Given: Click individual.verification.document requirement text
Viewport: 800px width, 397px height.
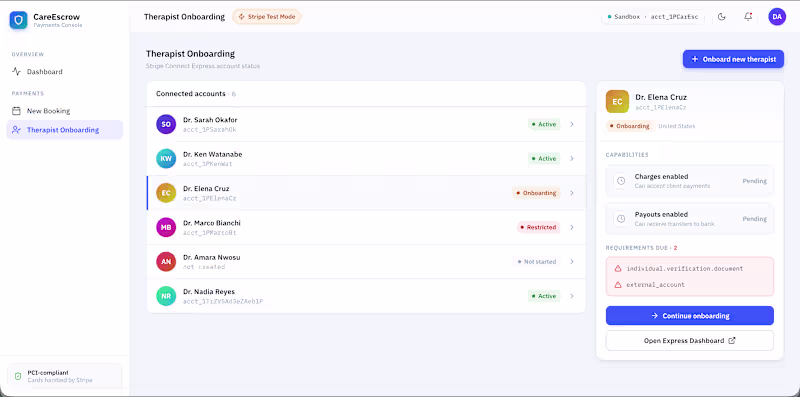Looking at the screenshot, I should (x=685, y=268).
